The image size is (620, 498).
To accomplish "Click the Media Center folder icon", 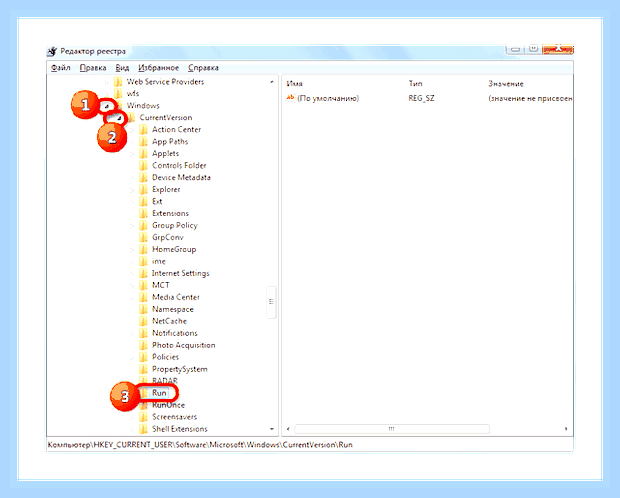I will 143,297.
